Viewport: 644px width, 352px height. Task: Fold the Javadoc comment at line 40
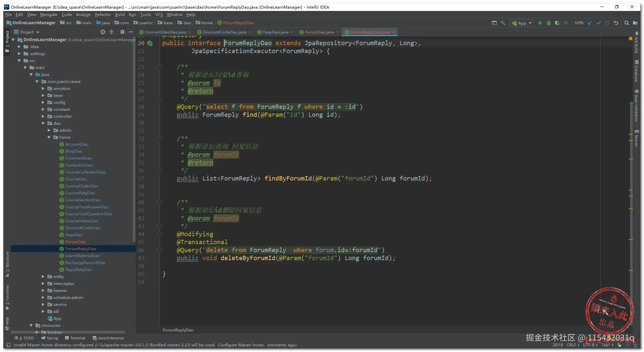tap(160, 202)
